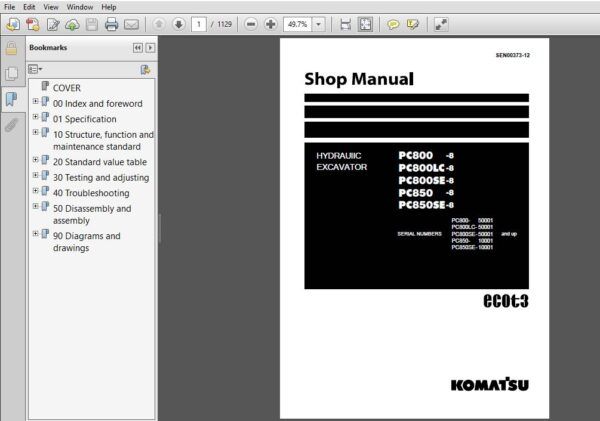Open the Edit menu

point(29,7)
